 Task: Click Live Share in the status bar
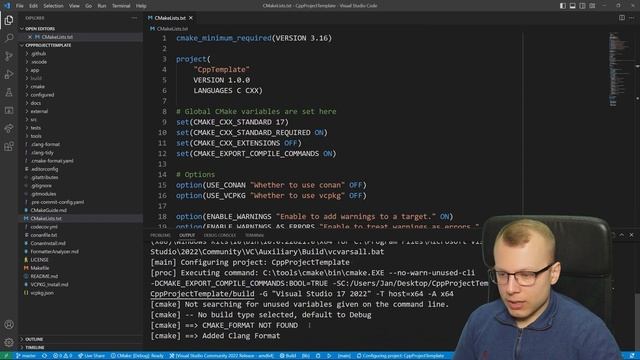point(91,356)
